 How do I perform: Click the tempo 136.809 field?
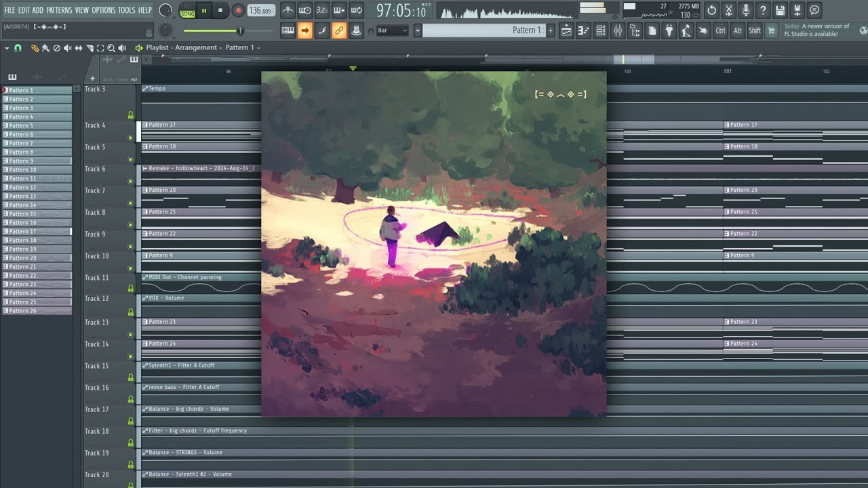coord(260,10)
